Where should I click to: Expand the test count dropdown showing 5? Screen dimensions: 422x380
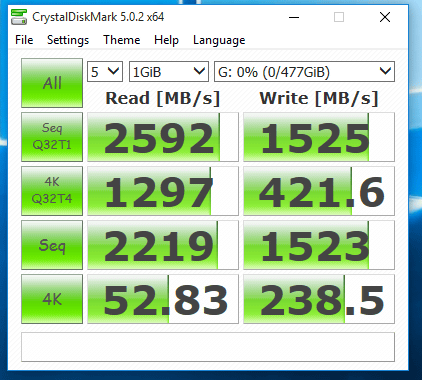(105, 71)
